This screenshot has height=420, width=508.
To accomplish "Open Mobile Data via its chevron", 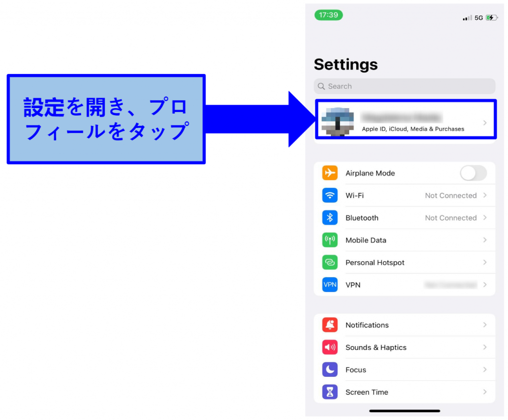I will coord(485,240).
